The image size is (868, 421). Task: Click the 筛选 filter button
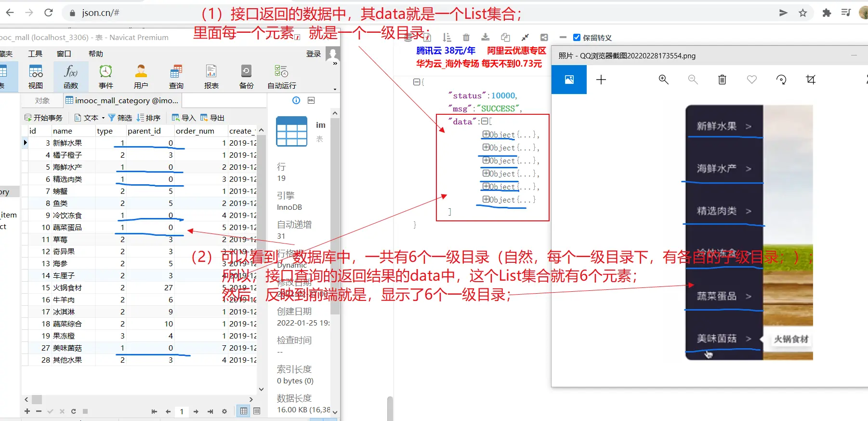120,118
